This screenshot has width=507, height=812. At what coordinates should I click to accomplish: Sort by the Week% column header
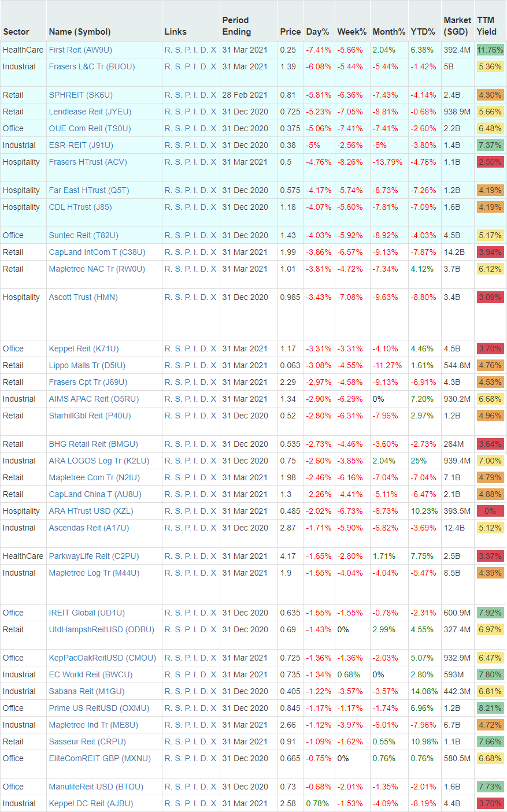(x=352, y=32)
